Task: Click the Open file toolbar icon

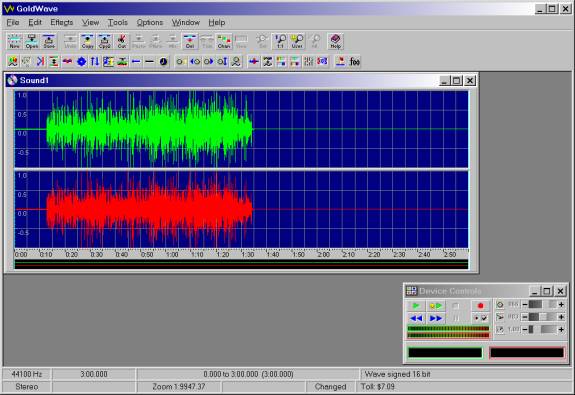Action: (32, 41)
